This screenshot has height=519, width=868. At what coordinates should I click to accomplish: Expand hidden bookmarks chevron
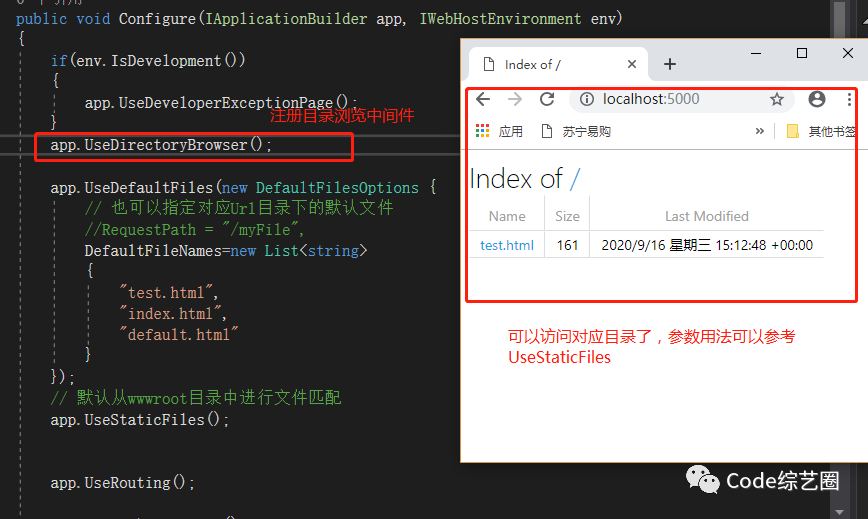point(760,131)
